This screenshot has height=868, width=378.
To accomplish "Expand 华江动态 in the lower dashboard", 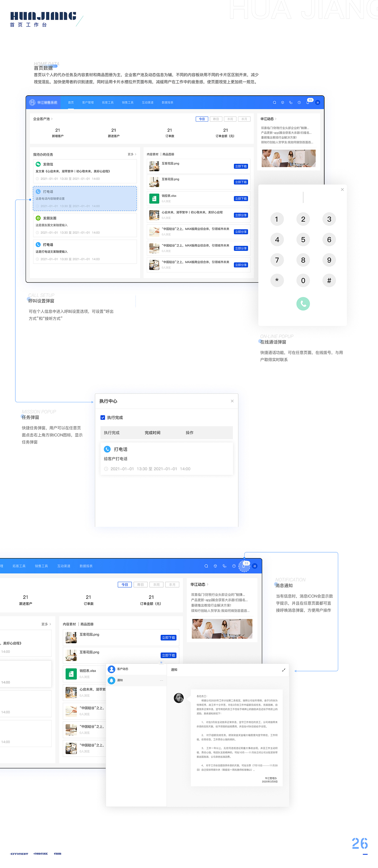I will [208, 585].
